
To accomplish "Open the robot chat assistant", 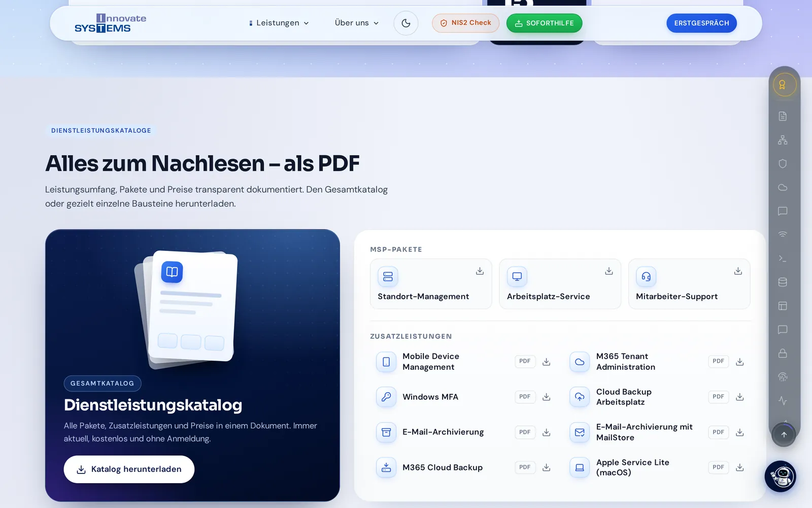I will coord(780,477).
